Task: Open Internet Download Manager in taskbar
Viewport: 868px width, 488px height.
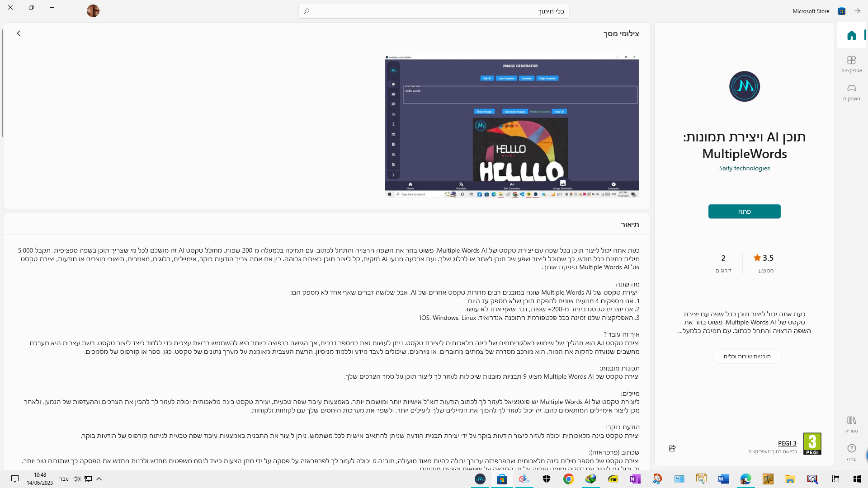Action: (x=590, y=479)
